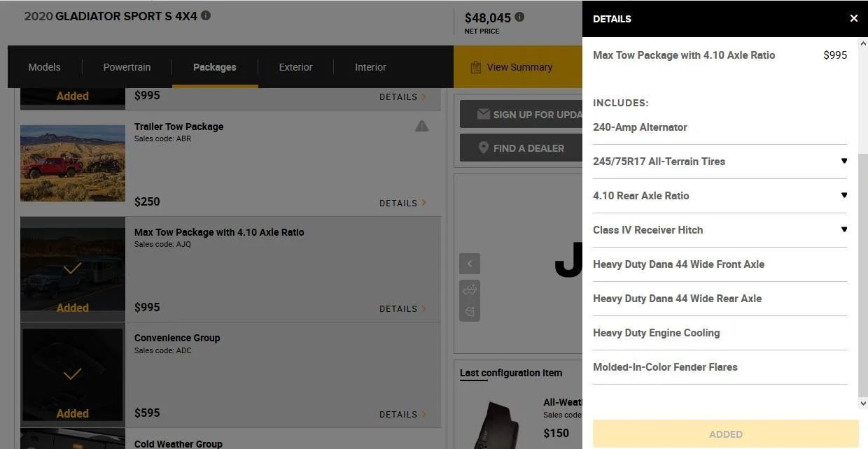The height and width of the screenshot is (449, 868).
Task: Click the View Summary clipboard icon
Action: tap(476, 67)
